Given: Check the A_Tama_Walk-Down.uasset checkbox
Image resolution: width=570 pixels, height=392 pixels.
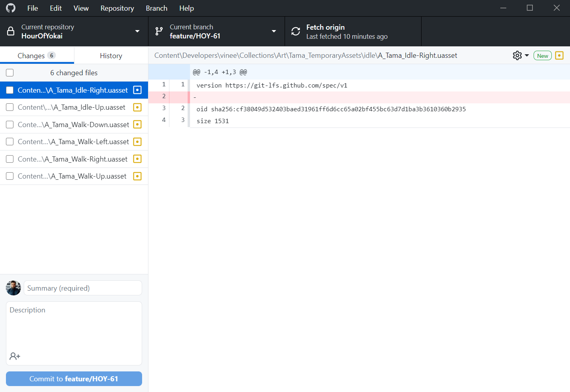Looking at the screenshot, I should [x=10, y=125].
